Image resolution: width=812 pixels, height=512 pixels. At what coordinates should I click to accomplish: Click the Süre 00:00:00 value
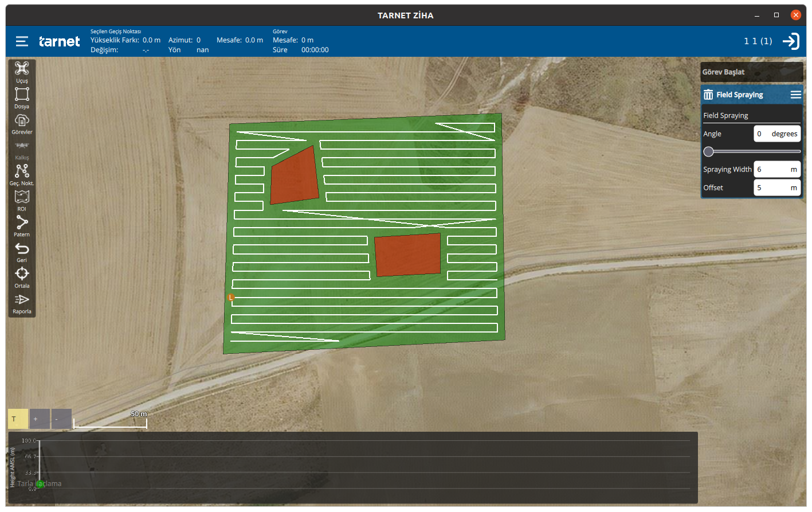[x=315, y=50]
